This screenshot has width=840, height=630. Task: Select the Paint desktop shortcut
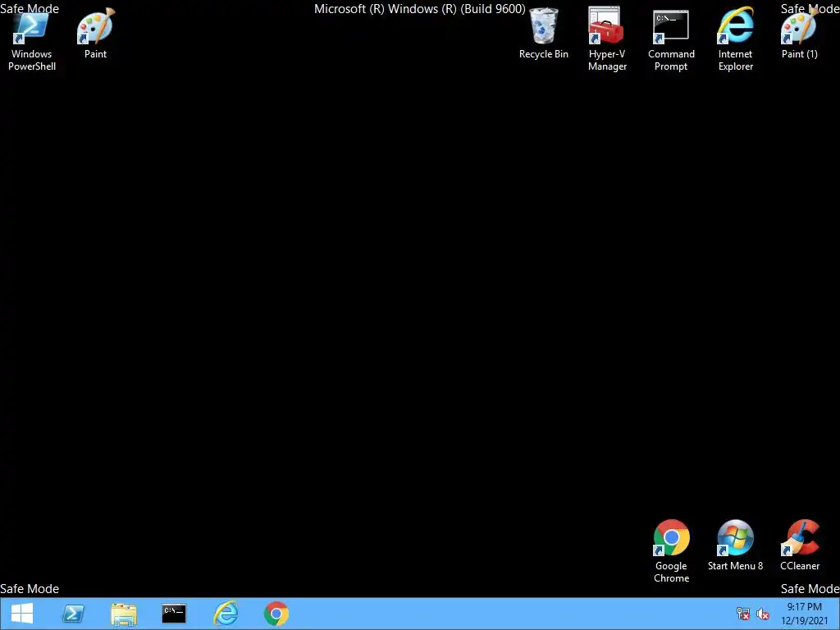[95, 33]
